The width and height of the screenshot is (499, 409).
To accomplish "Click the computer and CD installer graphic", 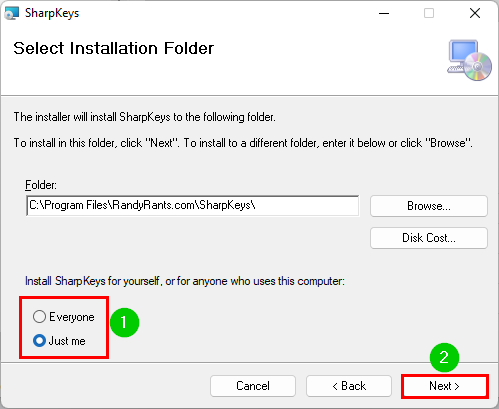I will tap(470, 60).
